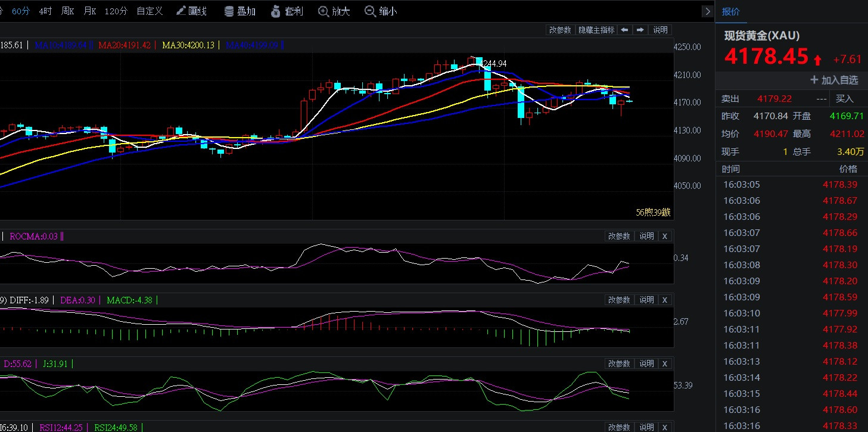868x432 pixels.
Task: Click the yellow MA30 legend label
Action: coord(188,45)
